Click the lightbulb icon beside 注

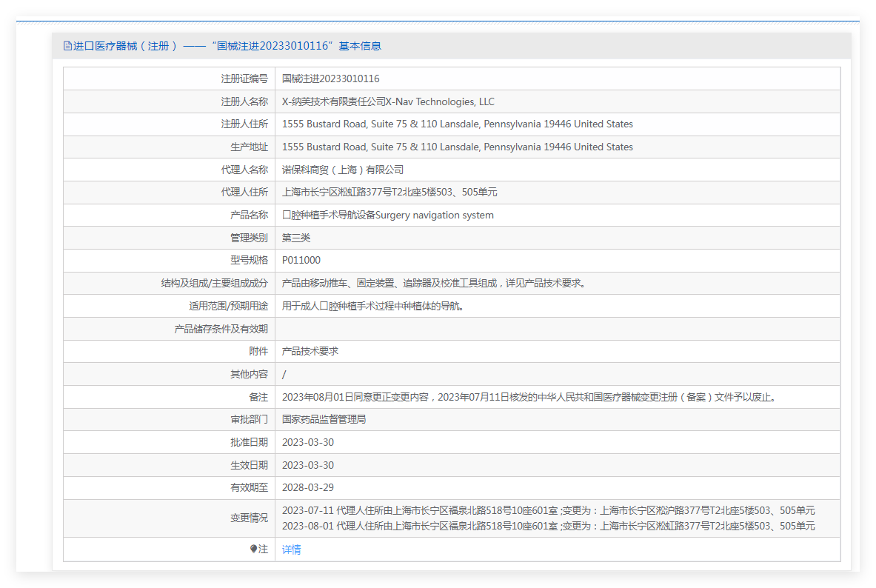click(253, 549)
